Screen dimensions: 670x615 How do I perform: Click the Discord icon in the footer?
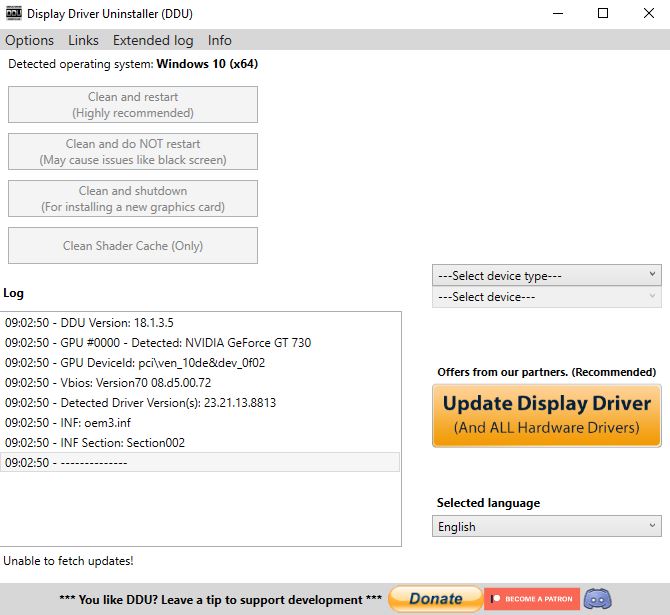click(597, 599)
